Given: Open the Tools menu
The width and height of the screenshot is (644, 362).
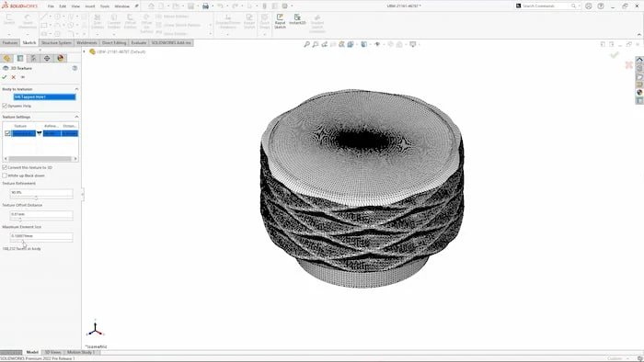Looking at the screenshot, I should point(105,6).
